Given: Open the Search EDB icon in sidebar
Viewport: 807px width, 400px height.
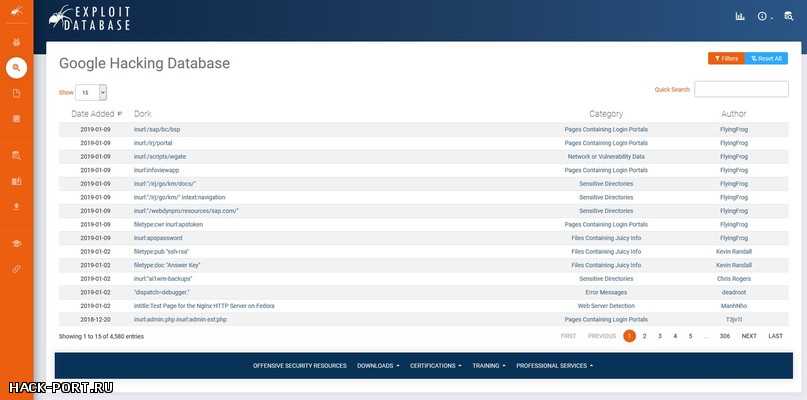Looking at the screenshot, I should (x=16, y=155).
